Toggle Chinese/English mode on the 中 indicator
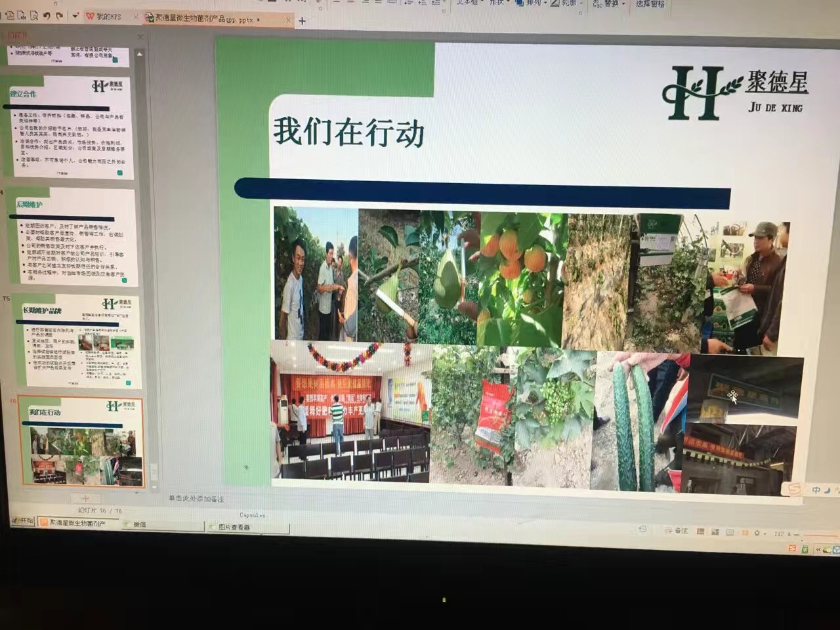 [816, 490]
